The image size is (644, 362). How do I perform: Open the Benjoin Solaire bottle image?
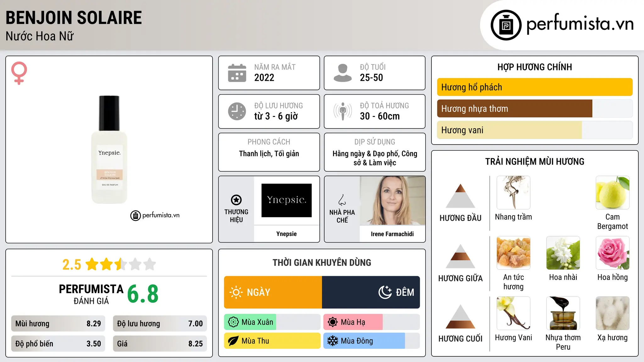pyautogui.click(x=109, y=150)
